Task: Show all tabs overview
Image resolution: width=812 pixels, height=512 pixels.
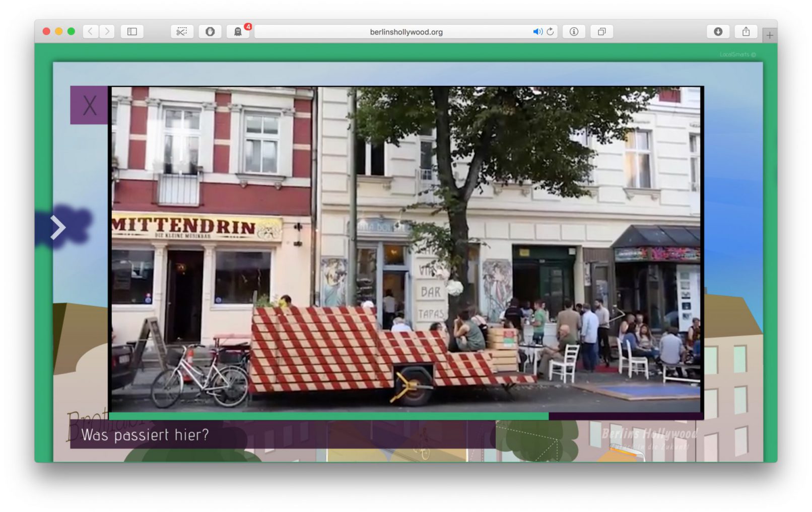Action: 601,32
